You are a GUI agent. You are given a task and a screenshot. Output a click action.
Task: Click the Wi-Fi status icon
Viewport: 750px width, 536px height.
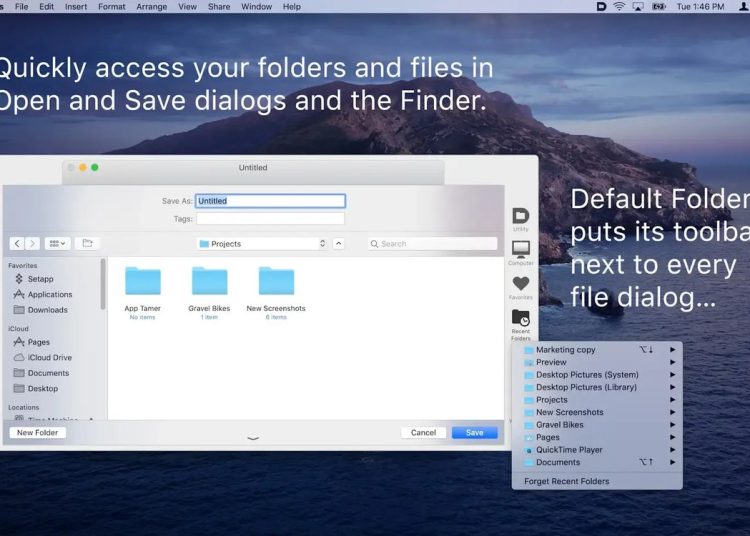[x=619, y=7]
